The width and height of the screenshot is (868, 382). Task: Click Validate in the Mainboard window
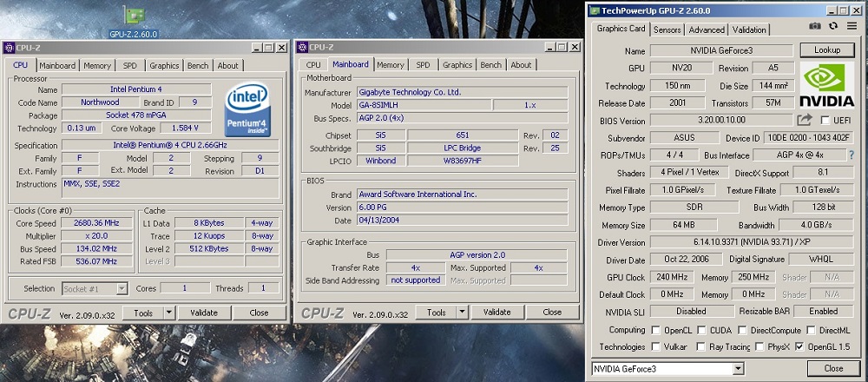click(496, 313)
